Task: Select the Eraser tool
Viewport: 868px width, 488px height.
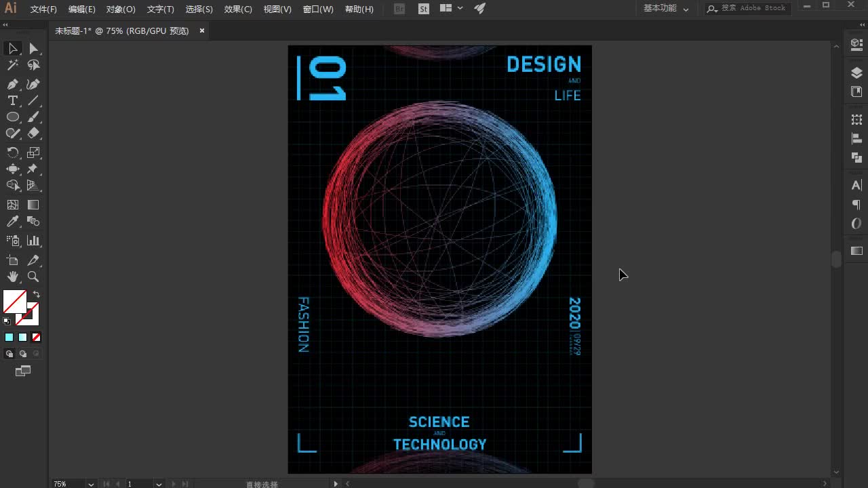Action: pyautogui.click(x=33, y=134)
